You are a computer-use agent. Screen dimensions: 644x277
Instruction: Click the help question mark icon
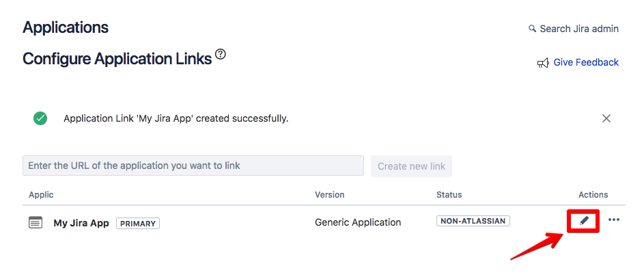pos(221,54)
